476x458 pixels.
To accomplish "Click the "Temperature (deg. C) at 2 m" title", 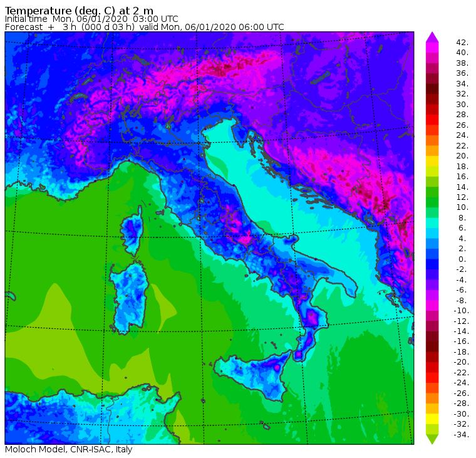I will pos(80,11).
